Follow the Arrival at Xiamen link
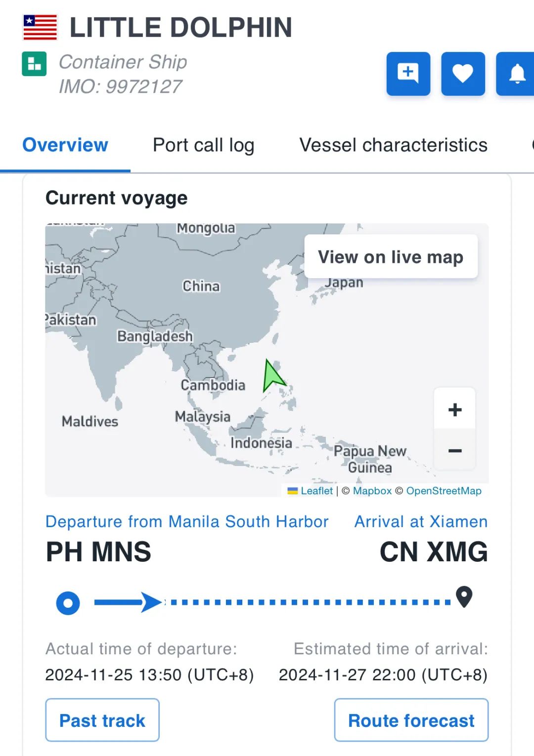Viewport: 534px width, 756px height. pyautogui.click(x=421, y=522)
